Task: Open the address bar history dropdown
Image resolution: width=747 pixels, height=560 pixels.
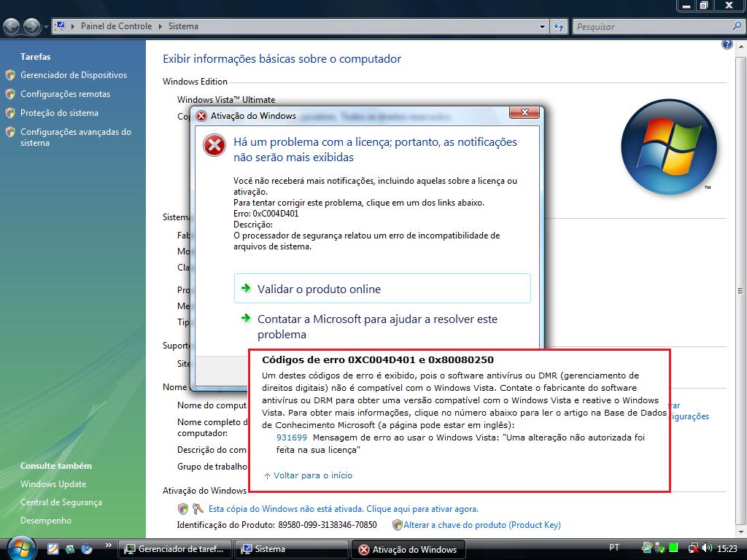Action: 542,27
